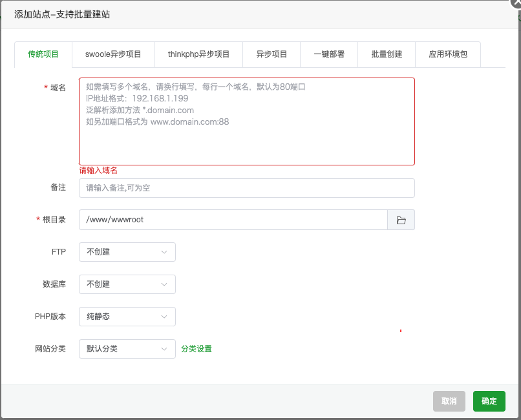Close the 添加站点 dialog with the X icon
This screenshot has width=521, height=420.
(516, 3)
